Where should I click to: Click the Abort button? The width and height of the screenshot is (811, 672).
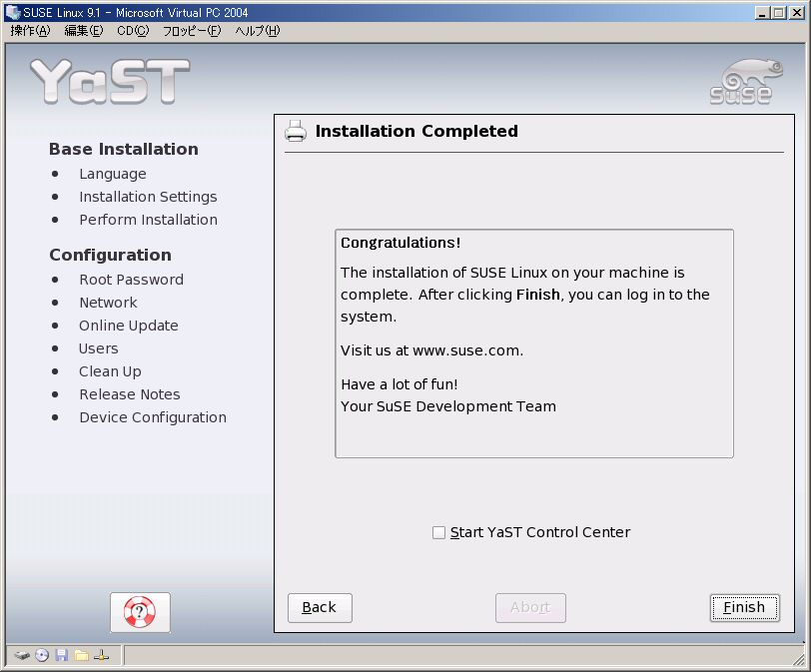(x=530, y=607)
